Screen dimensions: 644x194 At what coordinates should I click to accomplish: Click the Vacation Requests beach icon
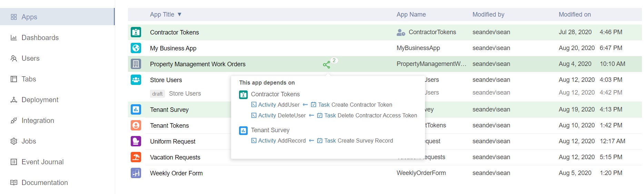pos(136,157)
